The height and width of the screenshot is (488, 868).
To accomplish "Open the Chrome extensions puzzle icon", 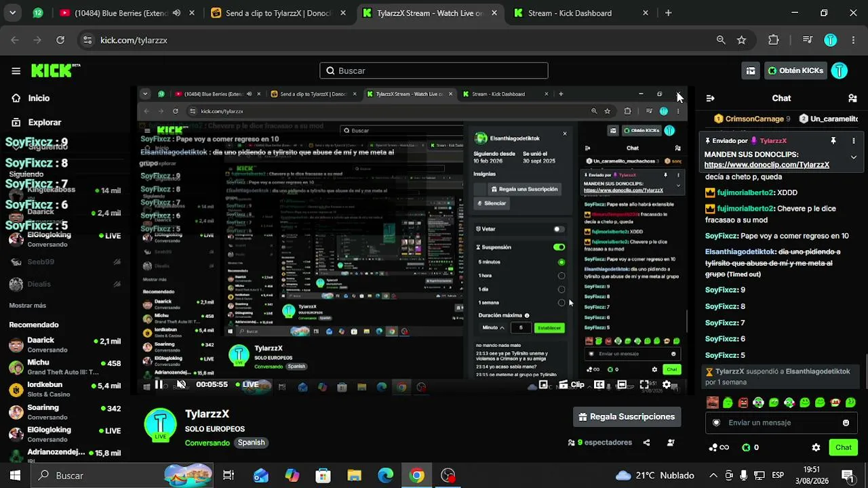I will 774,40.
